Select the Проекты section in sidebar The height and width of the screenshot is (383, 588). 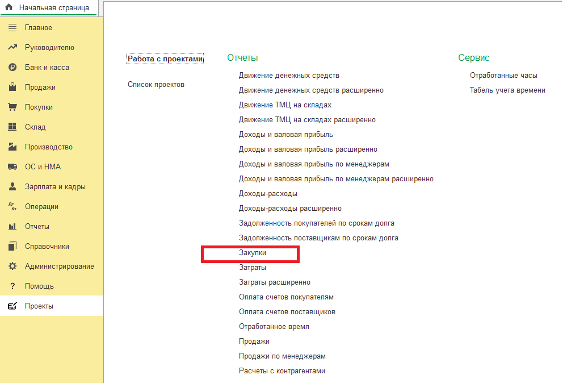coord(39,306)
